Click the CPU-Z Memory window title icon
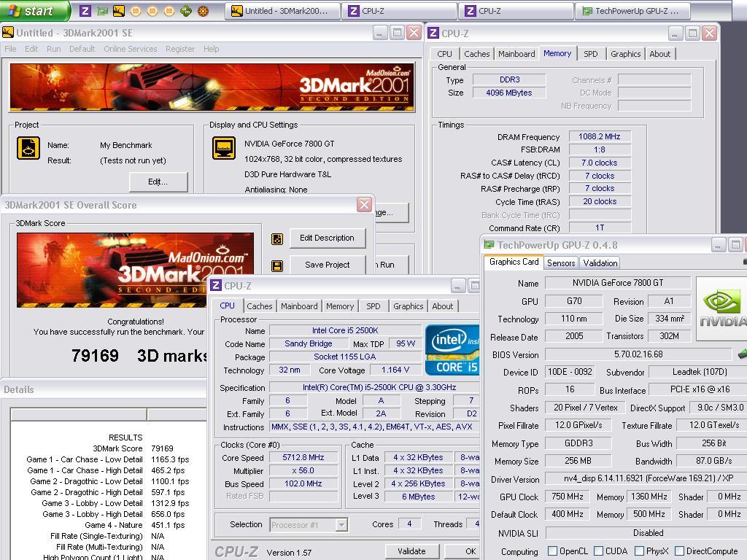This screenshot has height=560, width=747. coord(433,33)
